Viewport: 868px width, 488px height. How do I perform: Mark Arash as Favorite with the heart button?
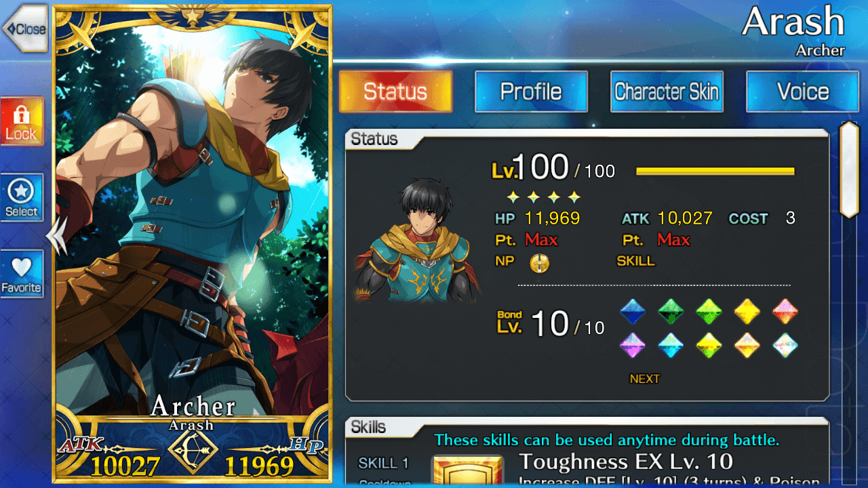click(22, 274)
